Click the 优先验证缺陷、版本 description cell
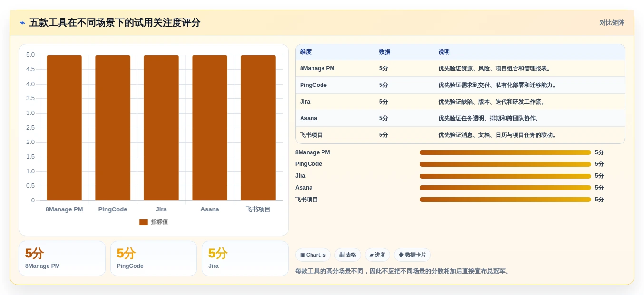This screenshot has width=644, height=295. coord(492,102)
